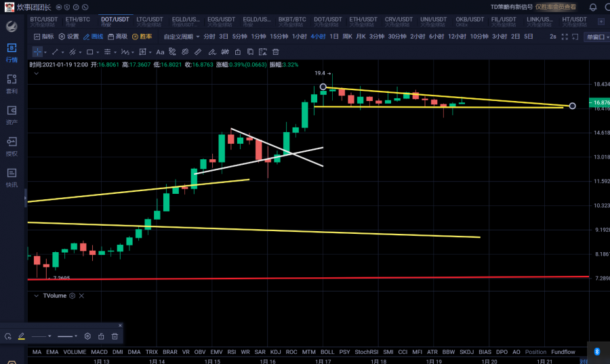This screenshot has height=364, width=610.
Task: Select the rectangle shape drawing tool
Action: click(x=90, y=52)
